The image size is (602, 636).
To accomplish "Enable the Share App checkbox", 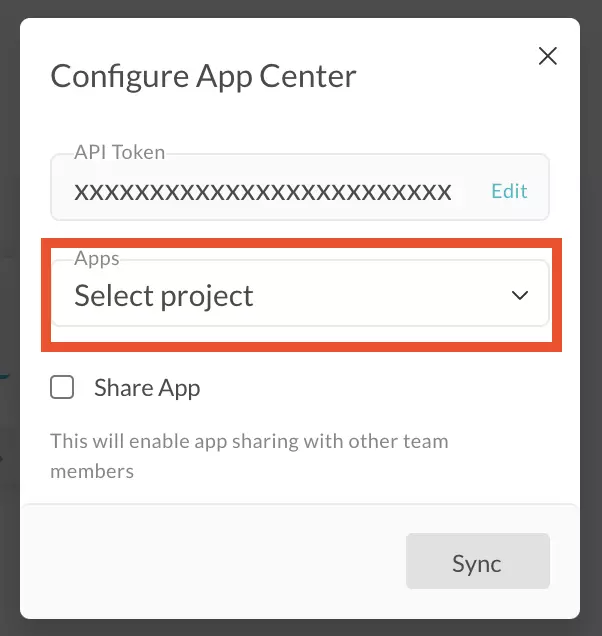I will [x=62, y=388].
